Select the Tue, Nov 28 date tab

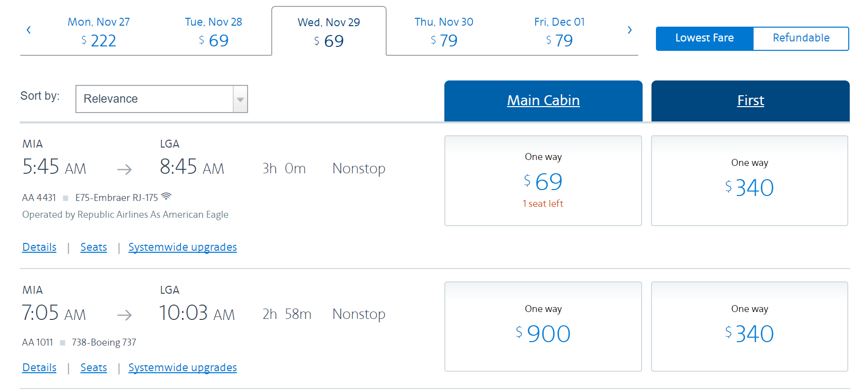(x=214, y=32)
